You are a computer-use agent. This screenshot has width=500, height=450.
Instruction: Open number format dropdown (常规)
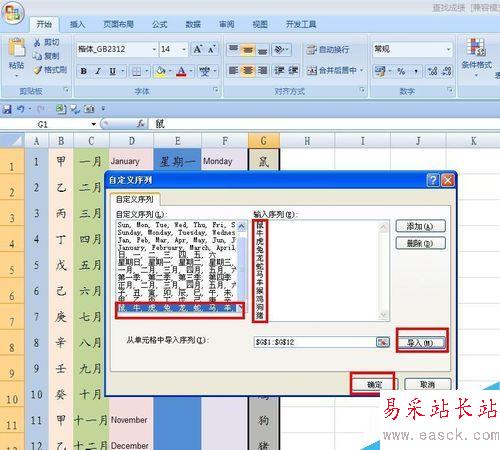pos(448,50)
